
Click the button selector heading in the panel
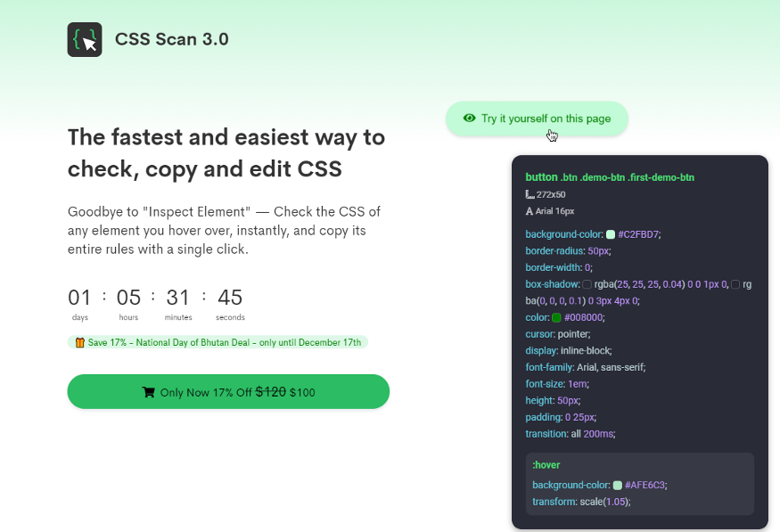pos(610,177)
